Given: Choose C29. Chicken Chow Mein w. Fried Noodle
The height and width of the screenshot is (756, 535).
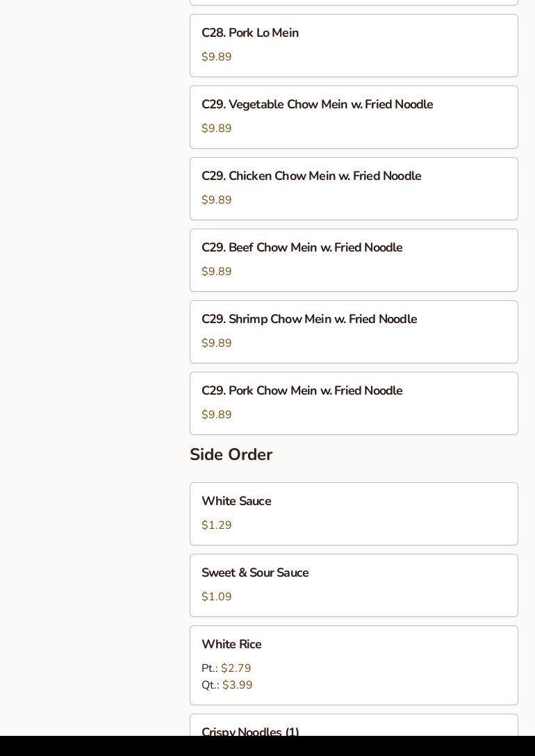Looking at the screenshot, I should coord(311,176).
